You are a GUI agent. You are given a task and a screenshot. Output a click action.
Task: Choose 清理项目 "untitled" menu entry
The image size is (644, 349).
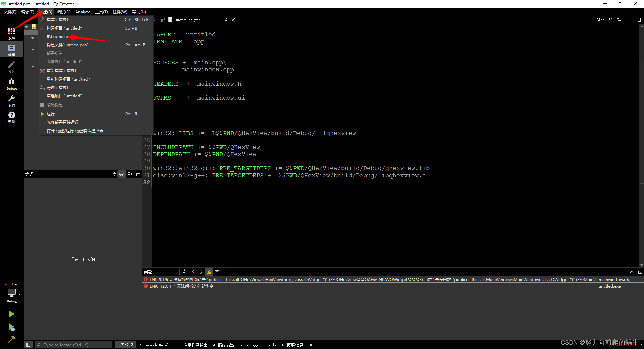(x=96, y=96)
